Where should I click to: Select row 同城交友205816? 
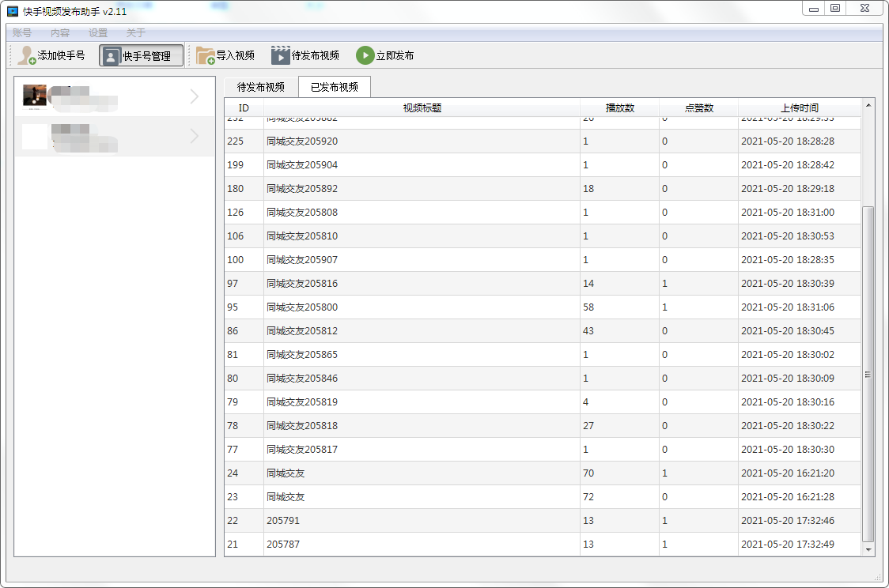(543, 283)
